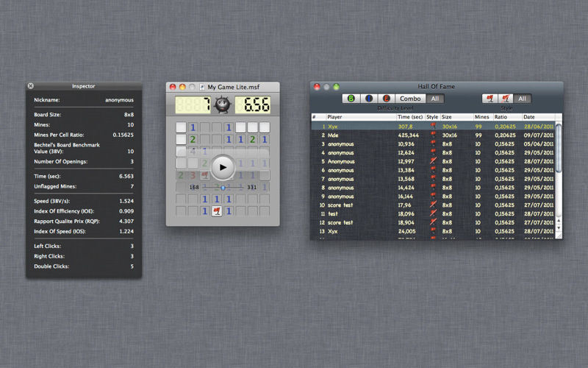This screenshot has width=588, height=368.
Task: Select the flag style filter button
Action: coord(490,99)
